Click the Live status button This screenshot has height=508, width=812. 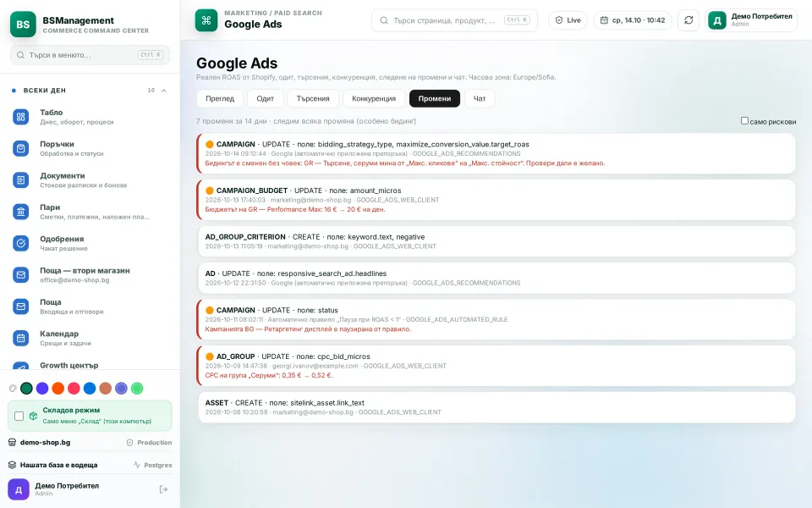point(568,20)
